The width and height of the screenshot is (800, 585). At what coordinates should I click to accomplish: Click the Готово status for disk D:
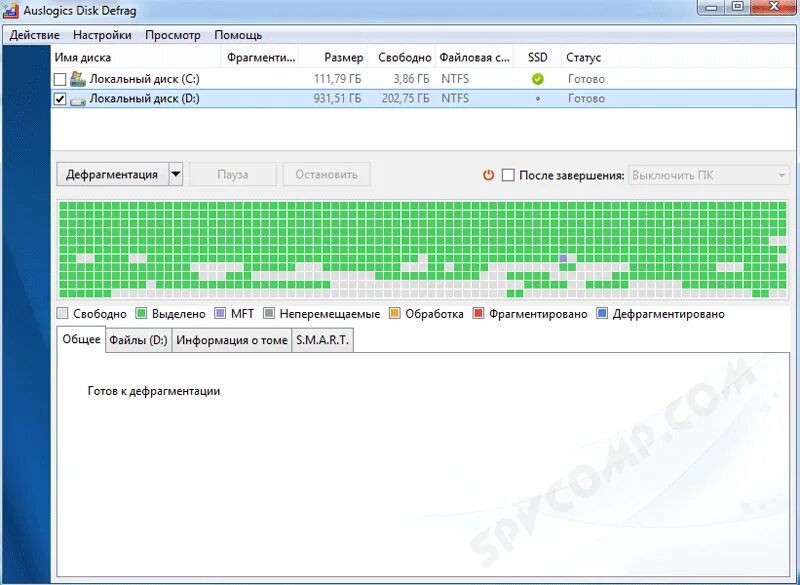tap(586, 98)
